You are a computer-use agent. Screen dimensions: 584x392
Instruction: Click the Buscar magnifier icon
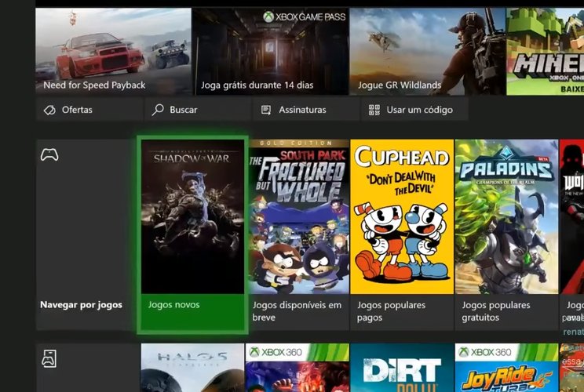point(158,110)
